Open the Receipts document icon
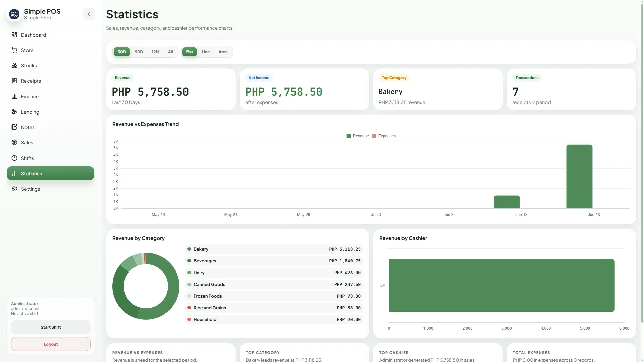This screenshot has height=362, width=644. pos(14,81)
